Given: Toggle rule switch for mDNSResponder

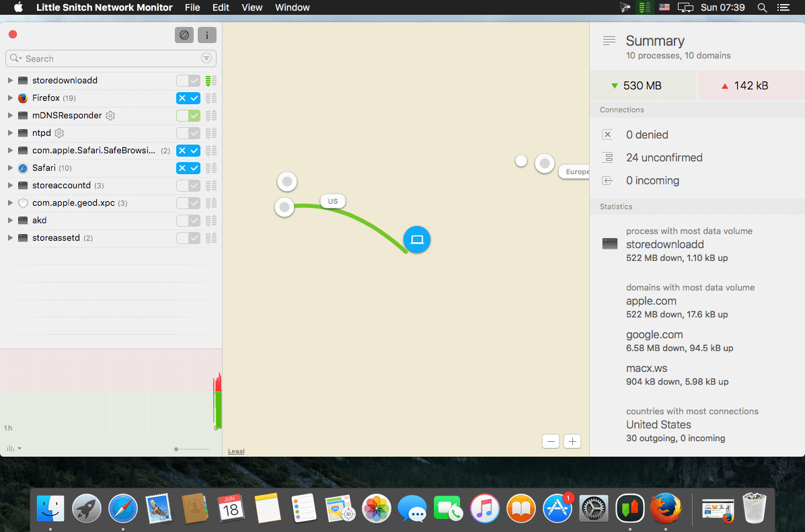Looking at the screenshot, I should tap(188, 116).
